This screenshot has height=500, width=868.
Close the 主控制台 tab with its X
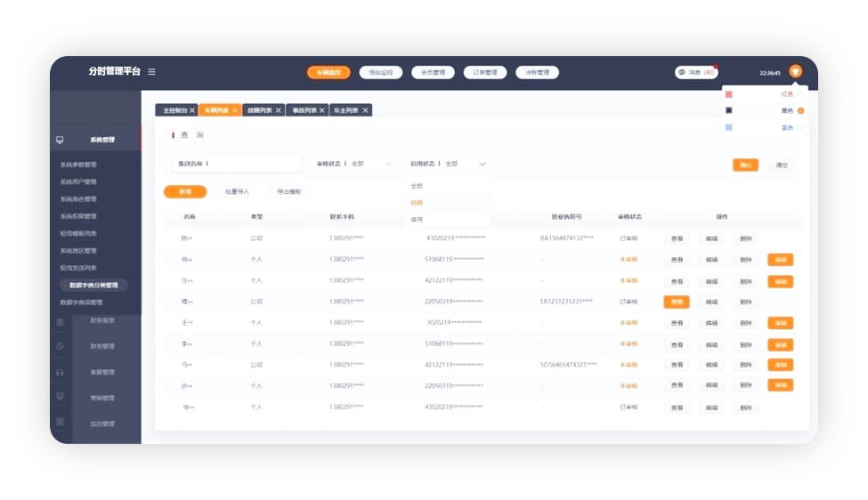[x=192, y=110]
